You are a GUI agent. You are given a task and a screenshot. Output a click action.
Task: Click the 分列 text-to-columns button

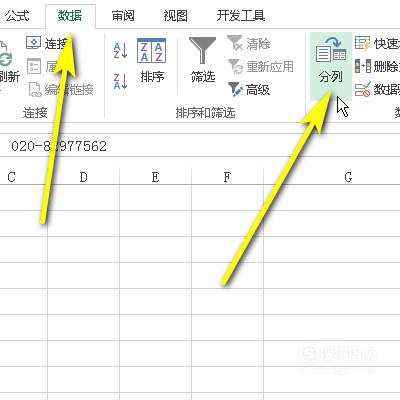pyautogui.click(x=331, y=66)
